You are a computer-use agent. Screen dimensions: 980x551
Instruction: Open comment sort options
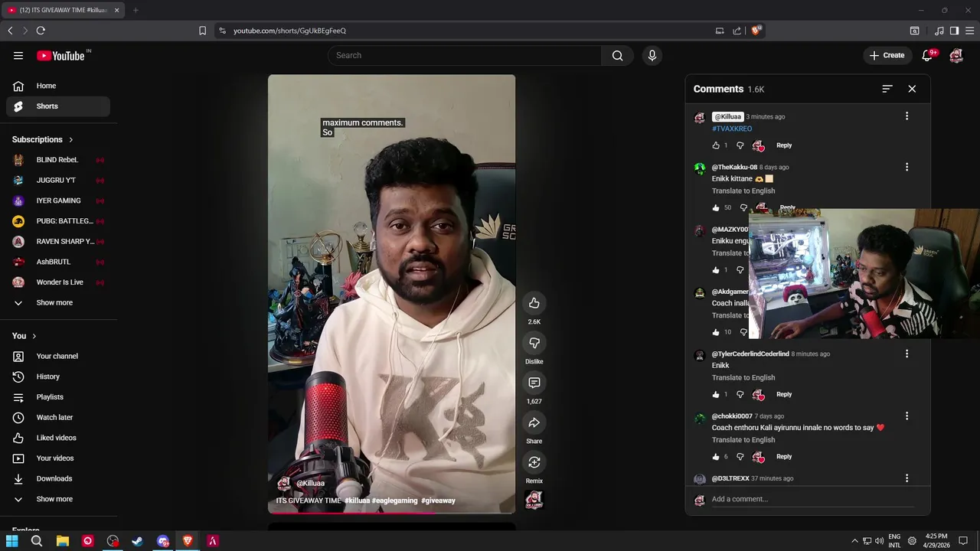point(887,89)
